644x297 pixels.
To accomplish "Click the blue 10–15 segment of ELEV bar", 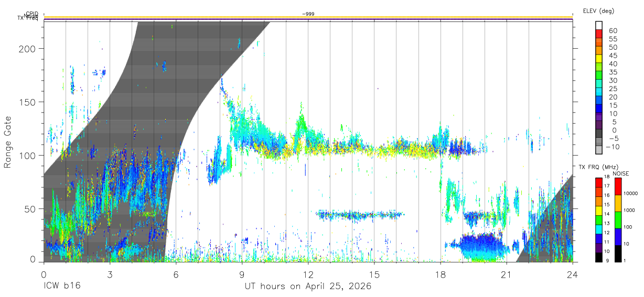I will coord(599,109).
